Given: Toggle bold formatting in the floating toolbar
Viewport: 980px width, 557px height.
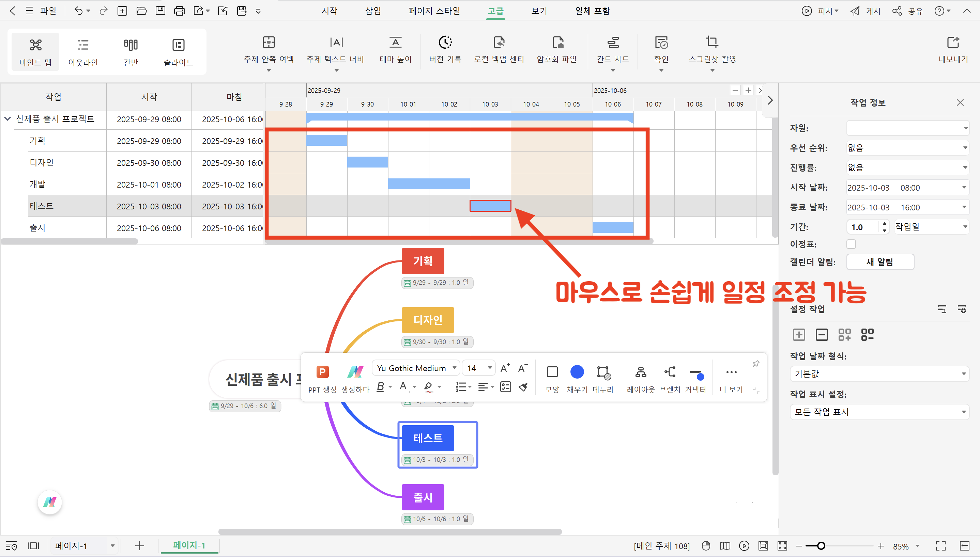Looking at the screenshot, I should tap(380, 387).
